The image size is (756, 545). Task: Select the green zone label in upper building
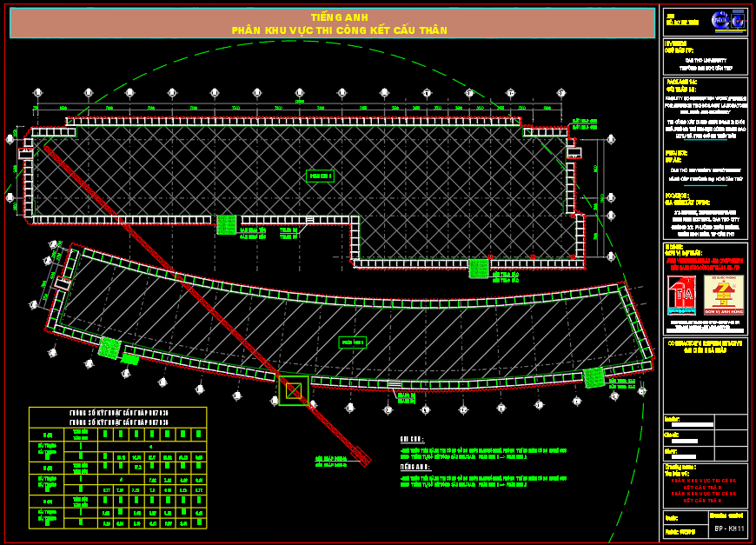point(319,176)
